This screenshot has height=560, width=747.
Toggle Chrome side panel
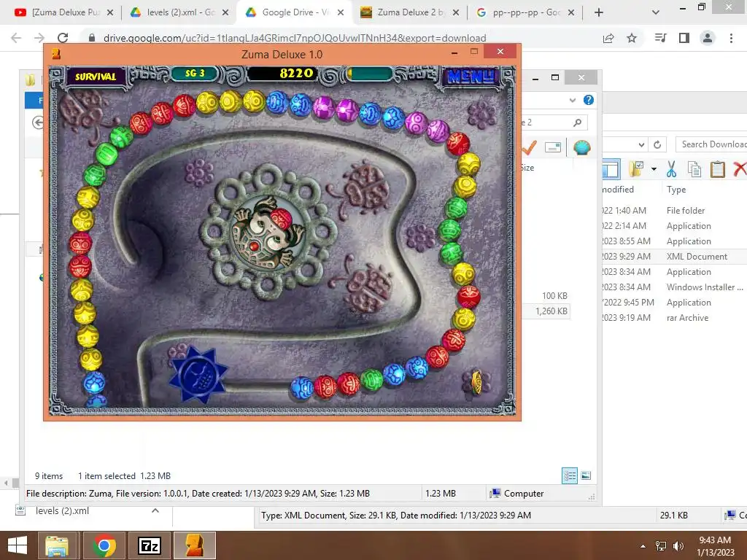click(x=684, y=38)
